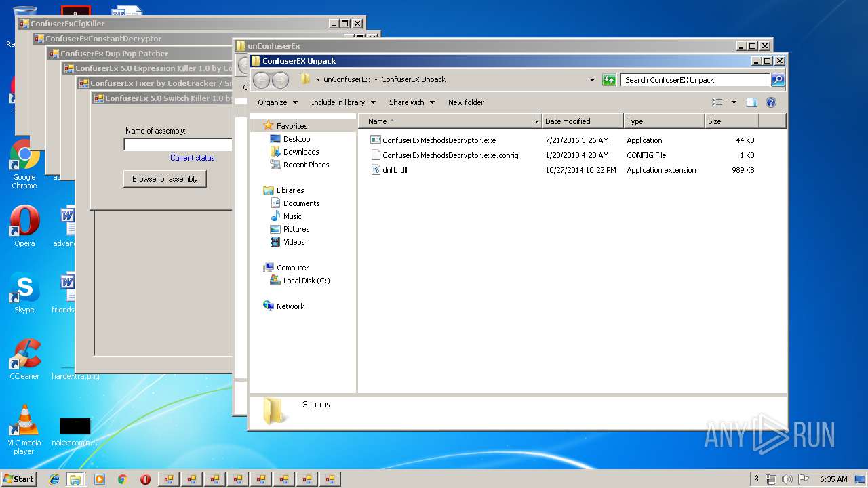
Task: Bring ConfuserExCfgKiller window to front
Action: coord(173,24)
